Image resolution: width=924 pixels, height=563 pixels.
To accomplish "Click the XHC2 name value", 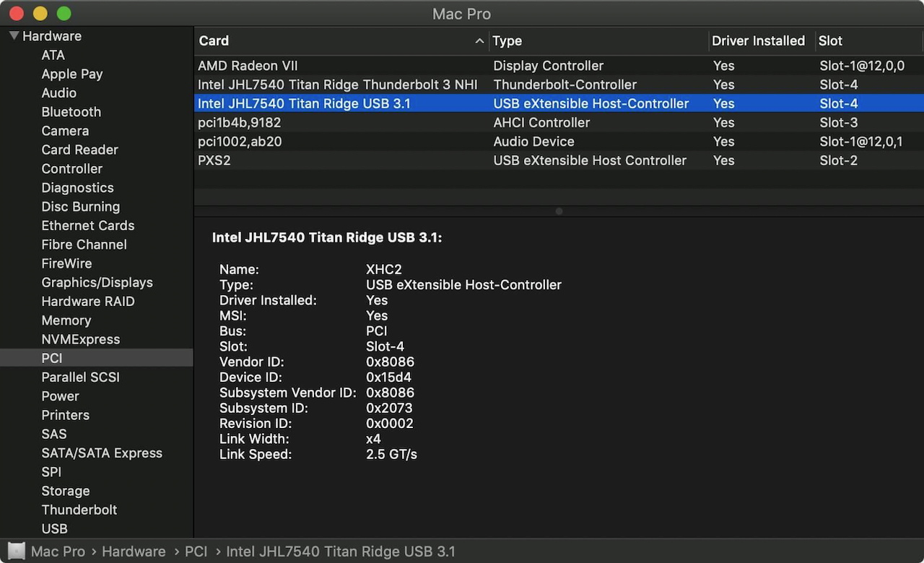I will point(384,269).
